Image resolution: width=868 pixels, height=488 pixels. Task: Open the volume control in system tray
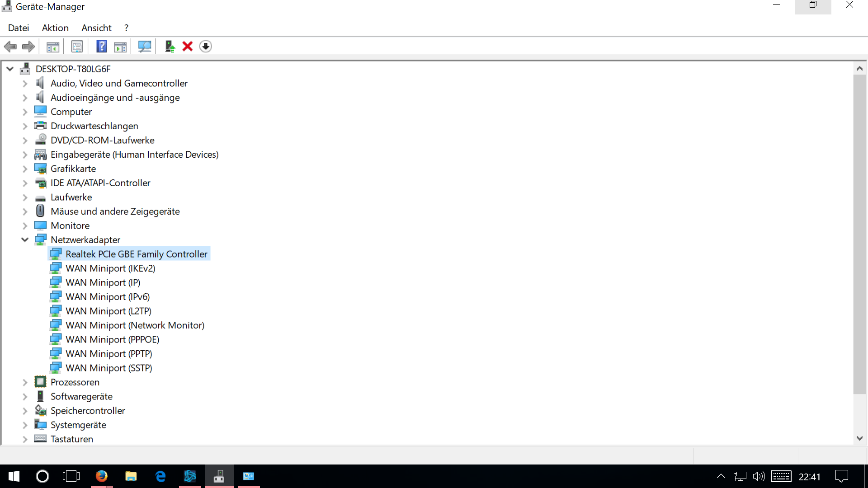tap(759, 476)
